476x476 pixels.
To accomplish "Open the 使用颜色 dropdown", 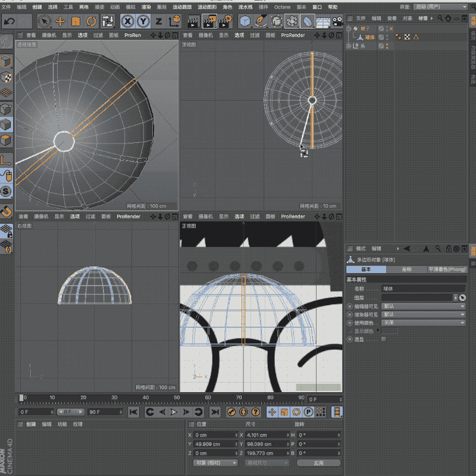I will (424, 322).
